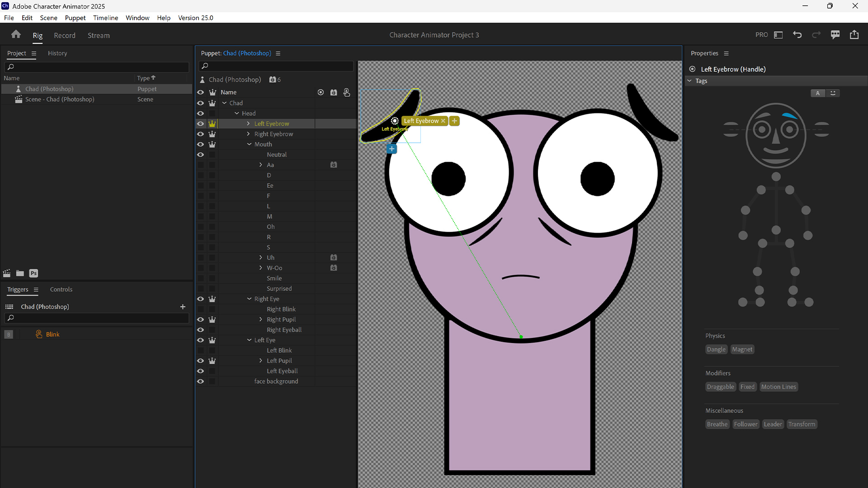Screen dimensions: 868x488
Task: Click the camera column header icon
Action: pyautogui.click(x=334, y=92)
